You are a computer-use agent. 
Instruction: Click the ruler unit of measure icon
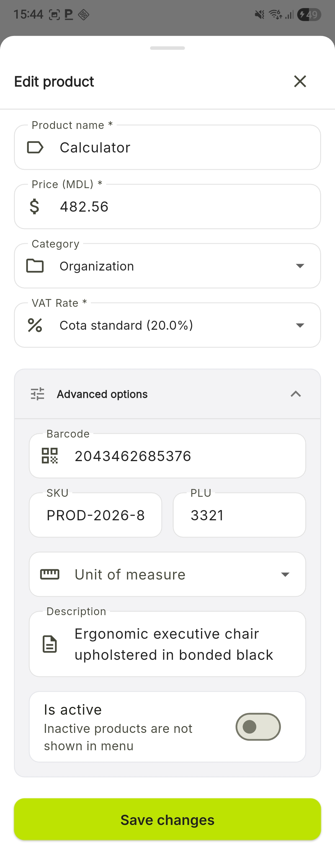pyautogui.click(x=50, y=574)
